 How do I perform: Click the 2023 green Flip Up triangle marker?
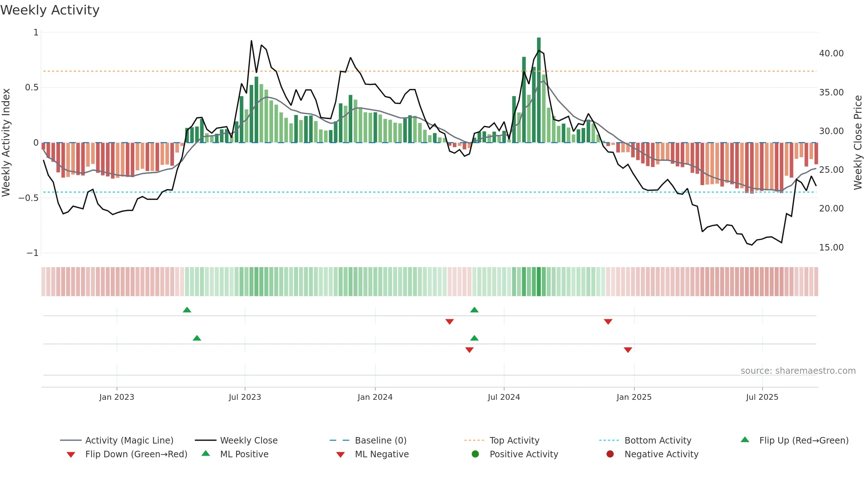[187, 310]
